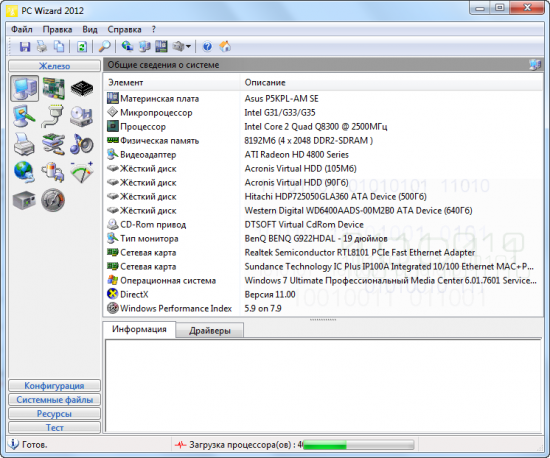Open the Системные файлы category
The image size is (550, 458).
[54, 400]
